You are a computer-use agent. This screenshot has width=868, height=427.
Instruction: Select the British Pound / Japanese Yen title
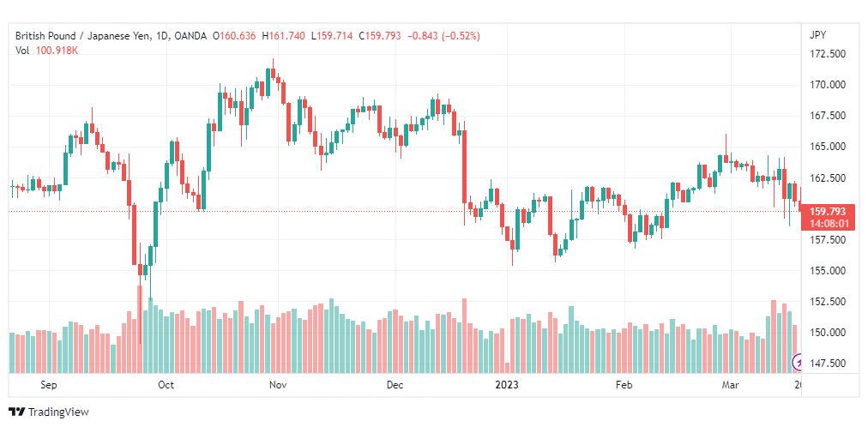[81, 36]
